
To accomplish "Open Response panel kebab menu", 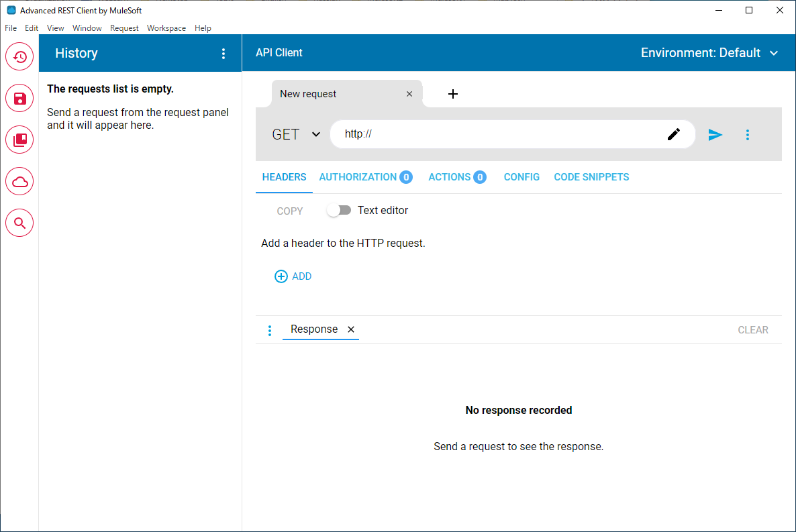I will 269,329.
